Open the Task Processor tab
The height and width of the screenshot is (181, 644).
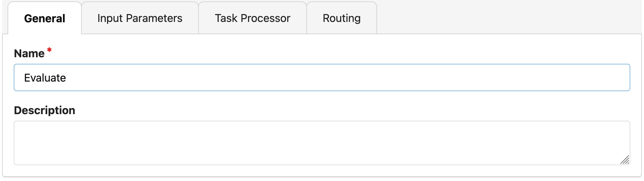[252, 18]
